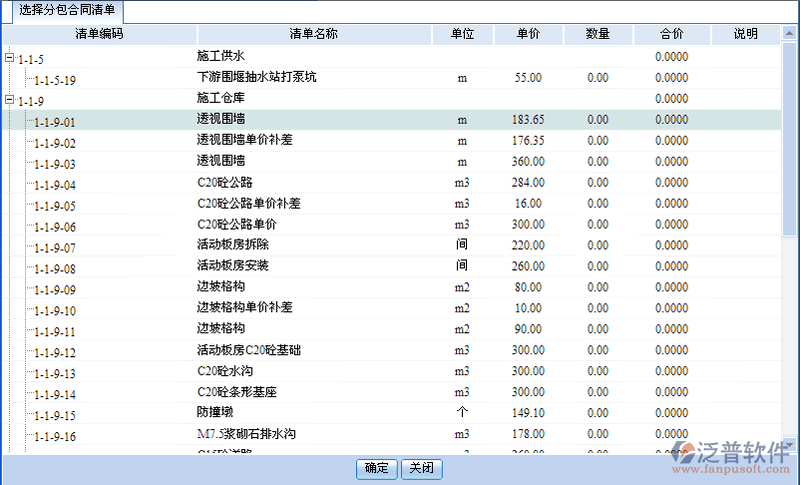Click the 确定 confirm button
The image size is (800, 485).
[377, 468]
